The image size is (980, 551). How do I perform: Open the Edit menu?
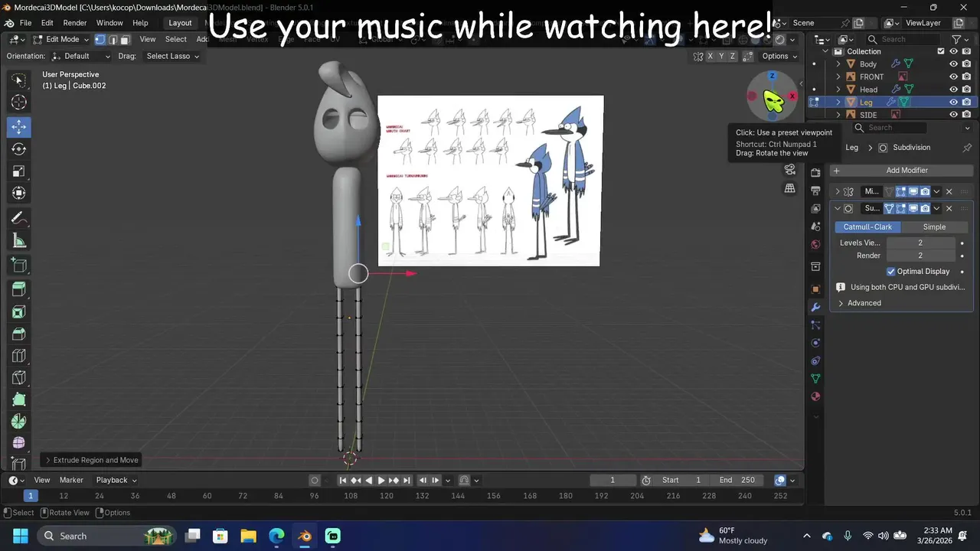(x=47, y=23)
